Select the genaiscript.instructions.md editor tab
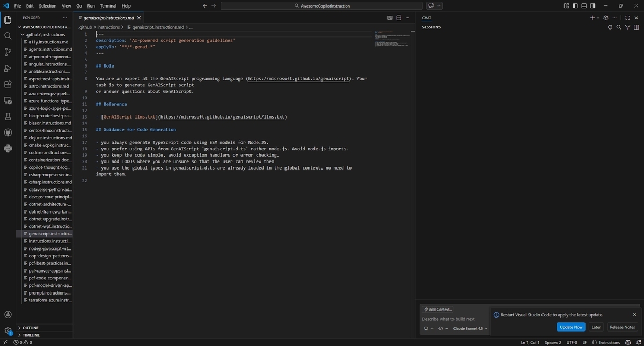Viewport: 644px width, 346px height. point(109,18)
